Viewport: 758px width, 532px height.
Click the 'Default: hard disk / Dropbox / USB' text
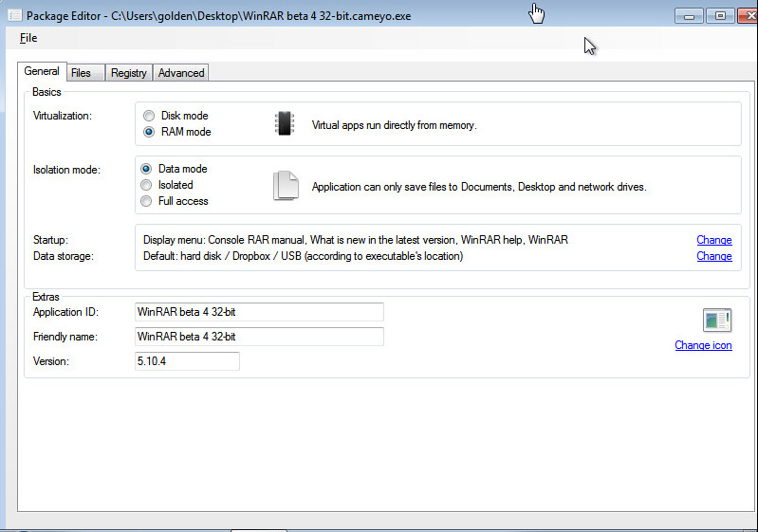coord(303,256)
